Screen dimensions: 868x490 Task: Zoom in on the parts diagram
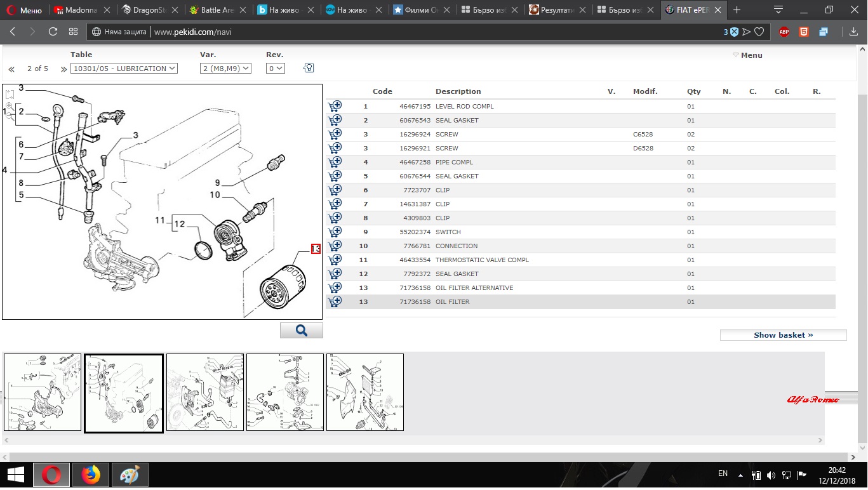tap(10, 106)
